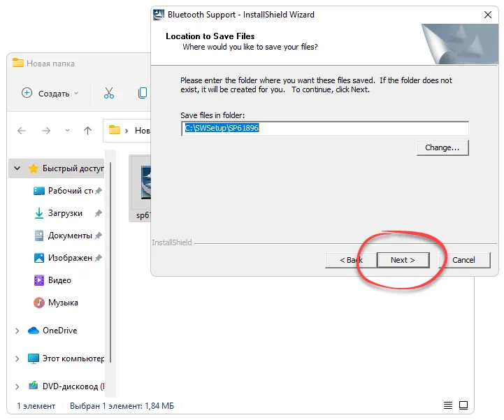Click the Next > button in the wizard
This screenshot has width=504, height=420.
403,260
